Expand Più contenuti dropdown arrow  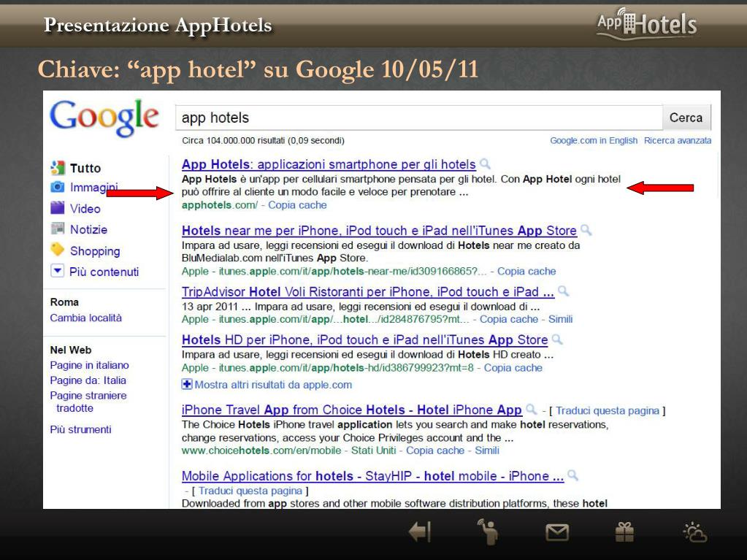tap(57, 272)
